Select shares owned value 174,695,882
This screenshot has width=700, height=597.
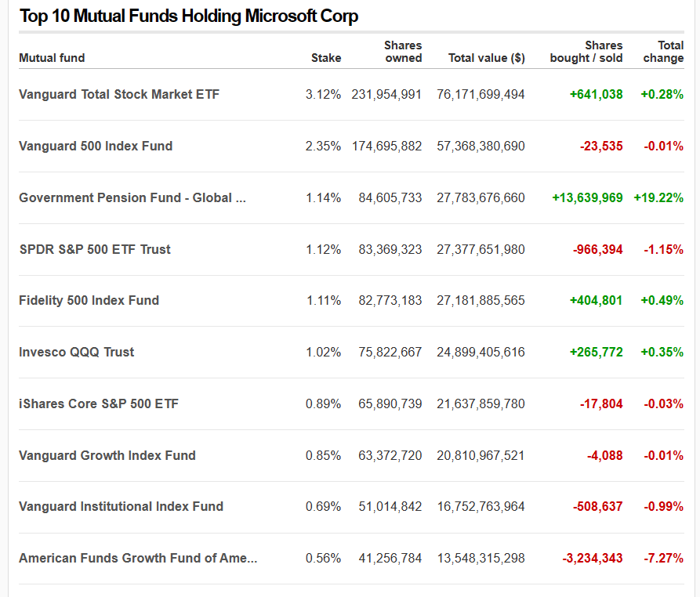tap(386, 147)
